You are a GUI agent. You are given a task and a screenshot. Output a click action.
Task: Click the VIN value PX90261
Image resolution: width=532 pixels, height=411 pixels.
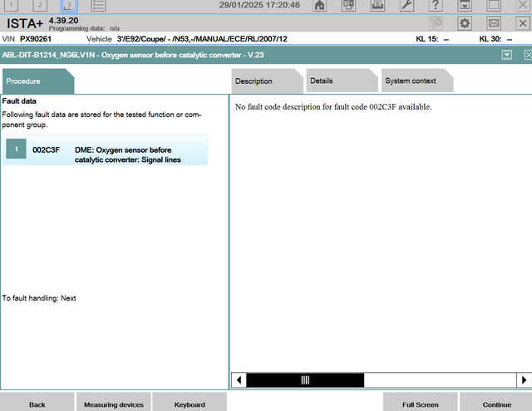pos(36,39)
